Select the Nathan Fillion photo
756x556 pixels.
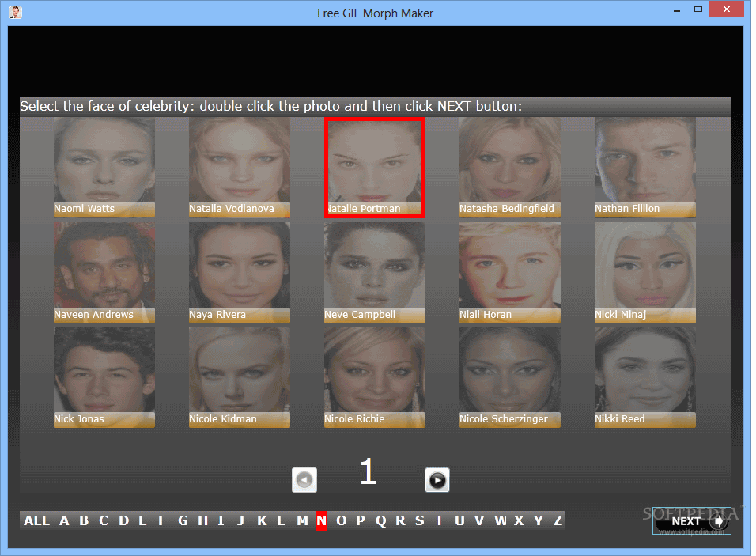[645, 168]
